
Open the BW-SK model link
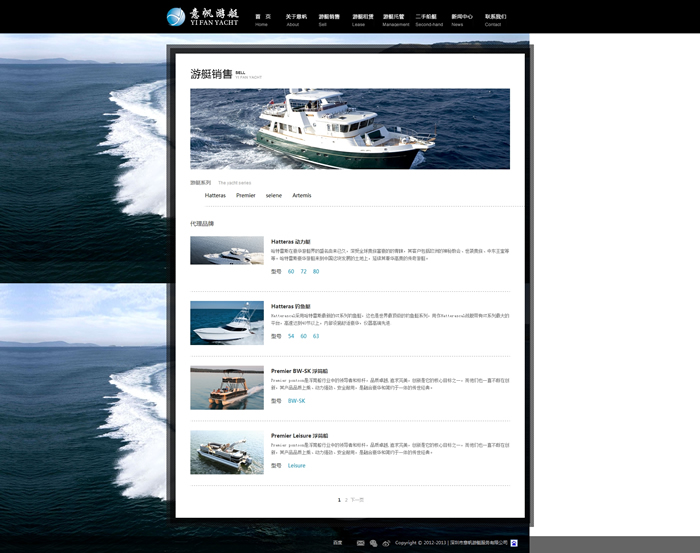coord(296,401)
